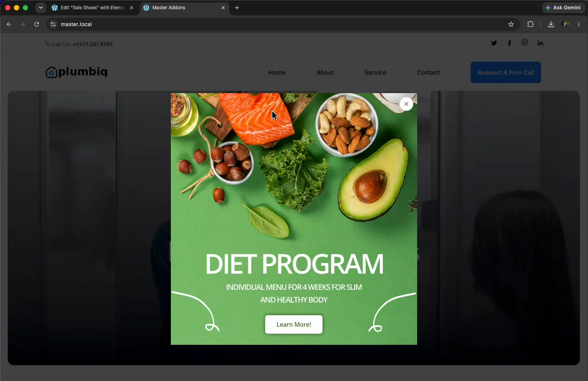Open a new browser tab
Screen dimensions: 588x381
click(x=237, y=8)
